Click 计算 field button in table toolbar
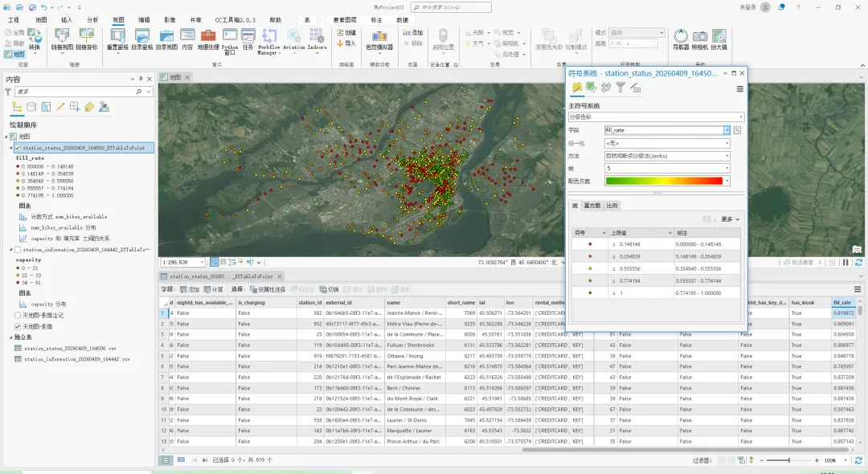 coord(213,289)
